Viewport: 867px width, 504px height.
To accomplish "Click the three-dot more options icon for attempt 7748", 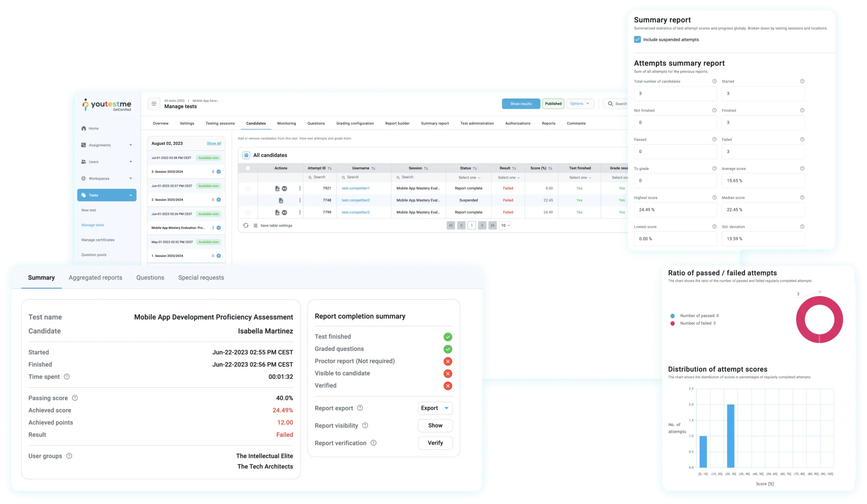I will [x=300, y=200].
